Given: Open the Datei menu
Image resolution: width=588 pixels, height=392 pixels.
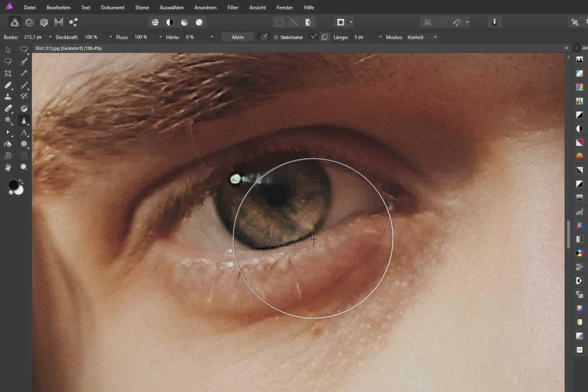Looking at the screenshot, I should pos(29,7).
